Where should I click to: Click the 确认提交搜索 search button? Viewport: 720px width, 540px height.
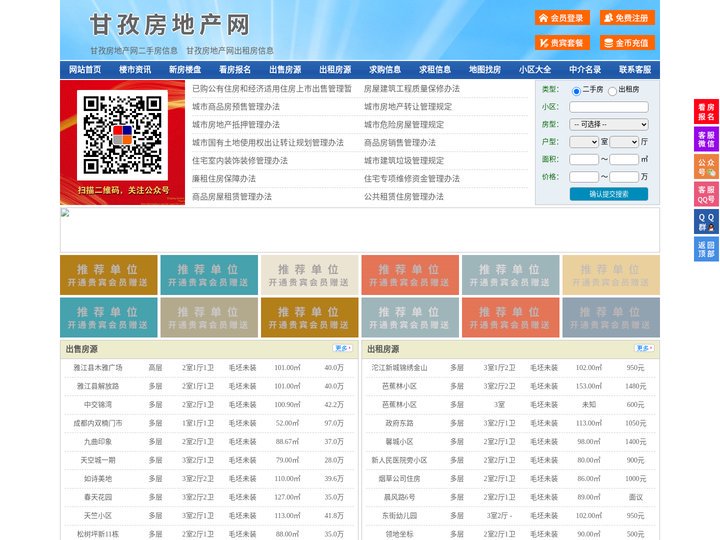(609, 194)
